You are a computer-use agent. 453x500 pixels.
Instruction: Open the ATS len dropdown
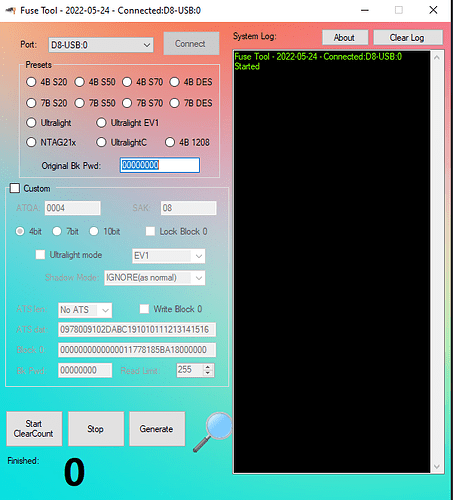coord(85,310)
